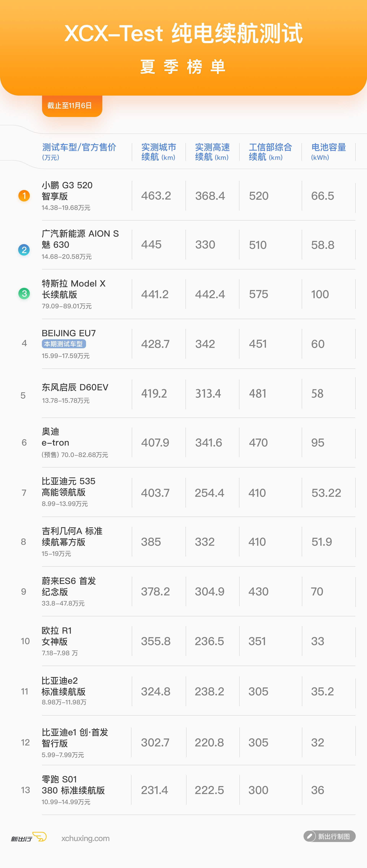This screenshot has height=868, width=367.
Task: Click the 新出行 logo at bottom left
Action: click(29, 837)
